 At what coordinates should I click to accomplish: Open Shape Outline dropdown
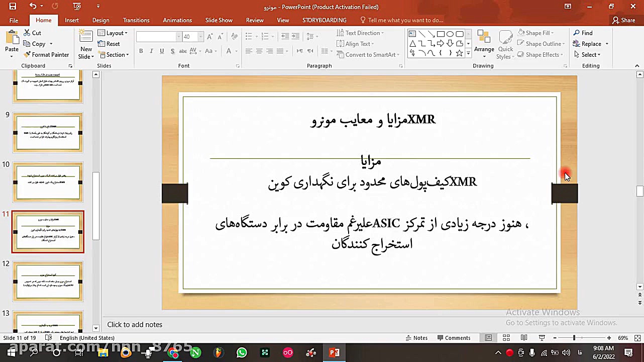pyautogui.click(x=542, y=44)
